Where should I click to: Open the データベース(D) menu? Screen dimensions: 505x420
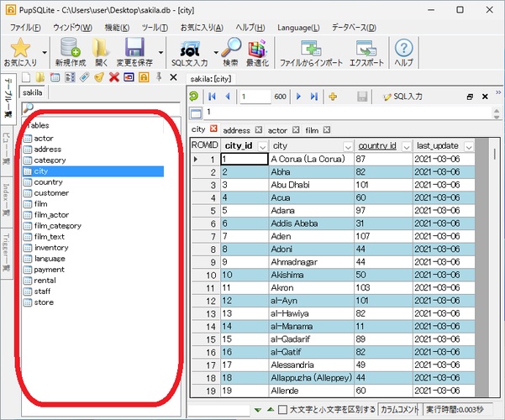[x=354, y=28]
